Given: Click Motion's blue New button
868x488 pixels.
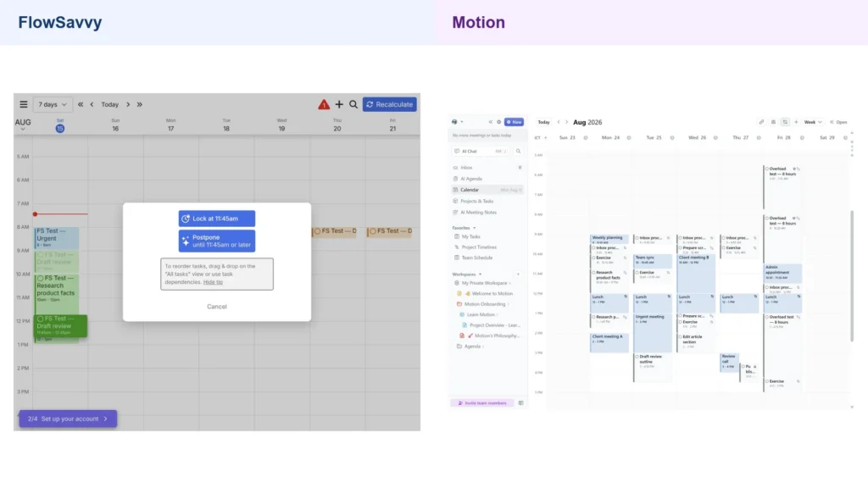Looking at the screenshot, I should 514,122.
